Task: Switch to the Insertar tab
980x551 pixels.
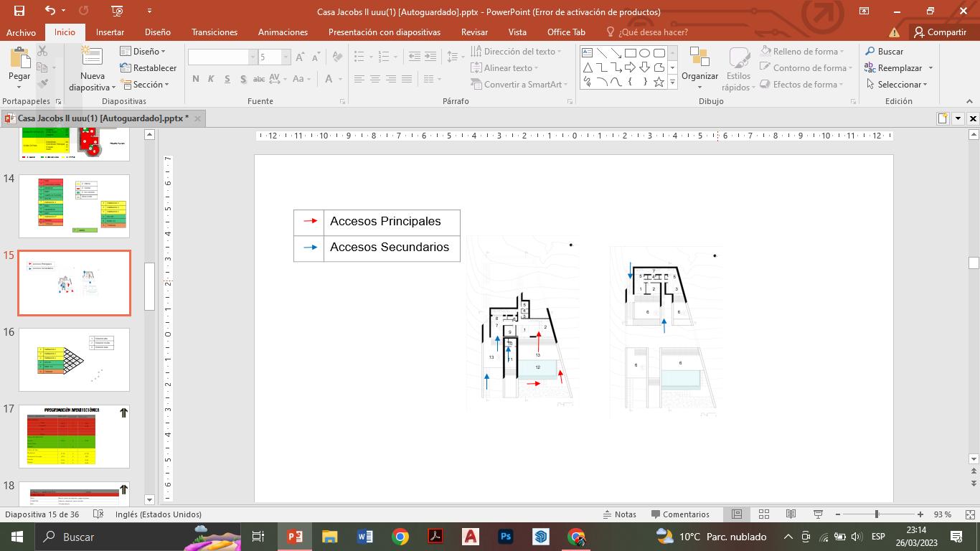Action: (110, 32)
